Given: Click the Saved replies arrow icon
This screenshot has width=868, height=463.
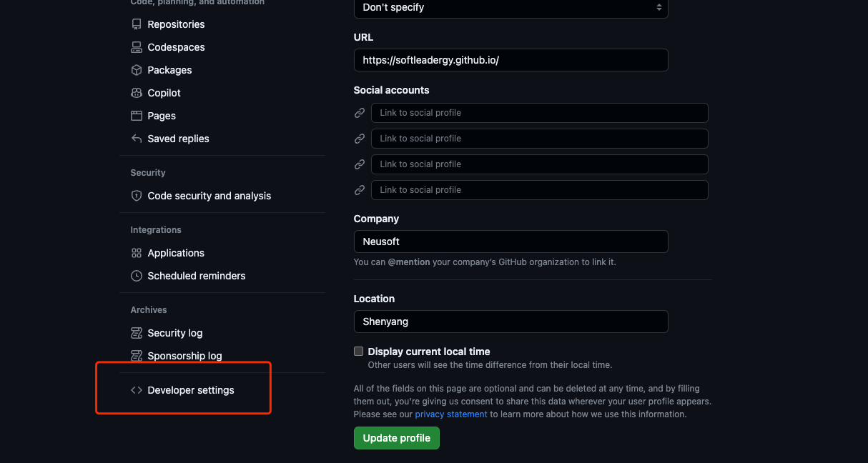Looking at the screenshot, I should (137, 139).
